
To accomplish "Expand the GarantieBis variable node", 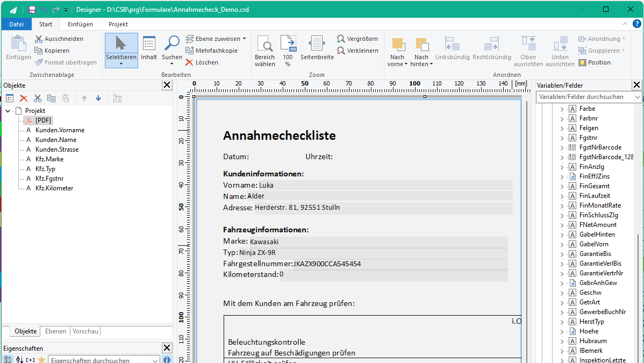I will (x=562, y=254).
